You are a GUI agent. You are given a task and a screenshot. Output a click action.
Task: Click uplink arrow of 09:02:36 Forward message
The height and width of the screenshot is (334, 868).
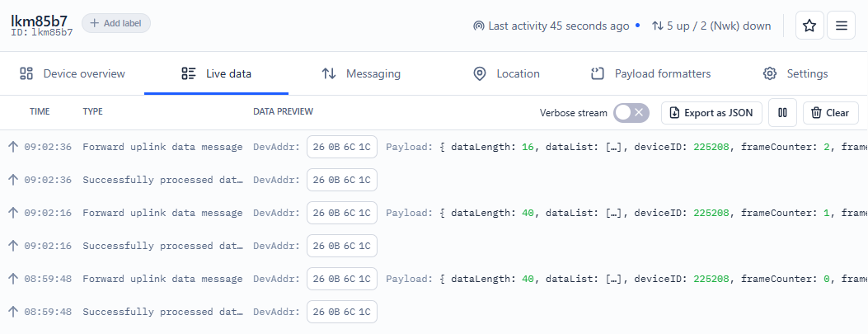click(x=13, y=147)
